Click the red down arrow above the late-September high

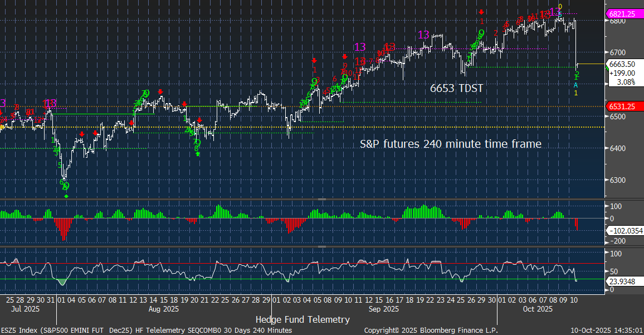[481, 12]
